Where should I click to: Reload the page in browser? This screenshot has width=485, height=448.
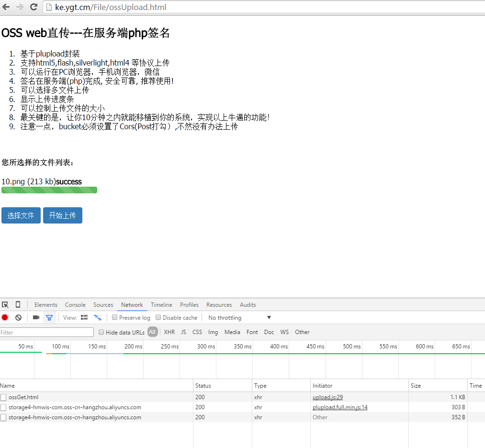(x=34, y=7)
